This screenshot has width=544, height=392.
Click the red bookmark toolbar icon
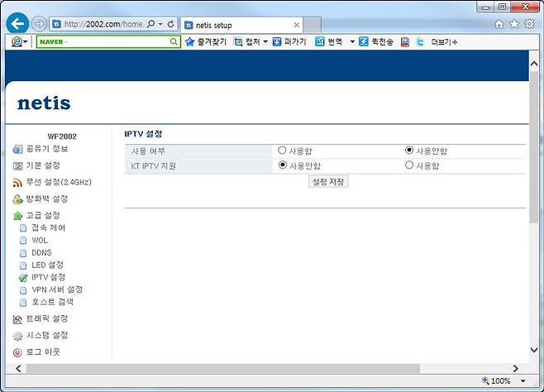(x=405, y=42)
